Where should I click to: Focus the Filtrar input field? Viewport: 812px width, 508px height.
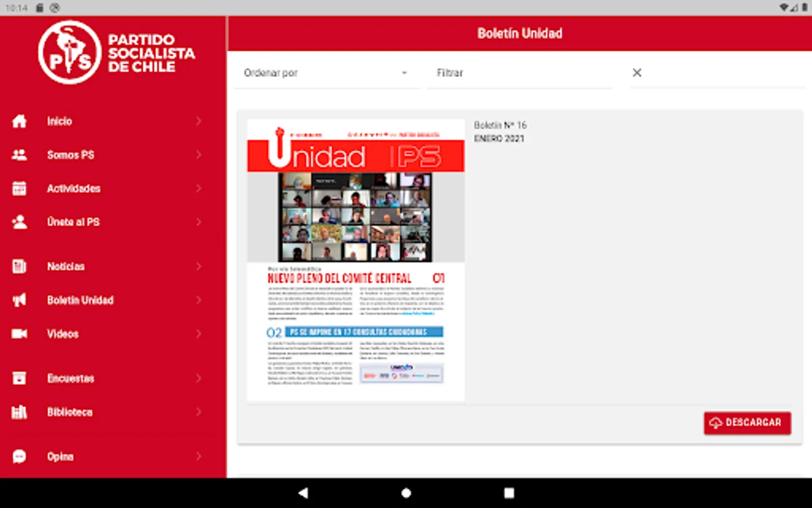(x=520, y=73)
